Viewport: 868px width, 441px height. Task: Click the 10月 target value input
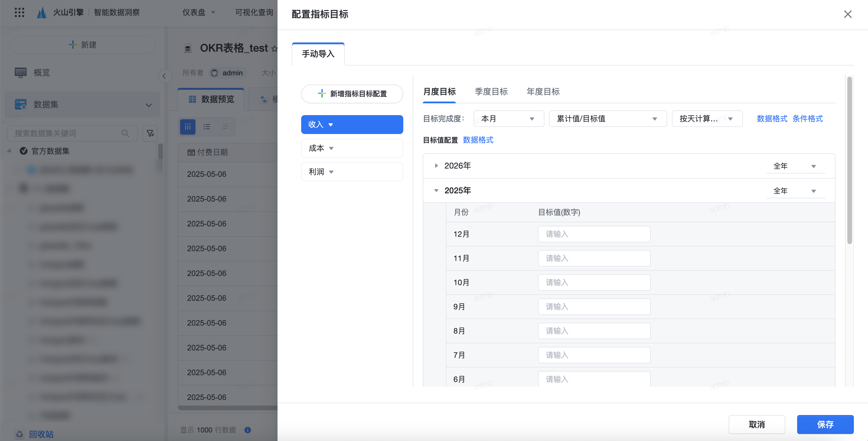pos(594,282)
